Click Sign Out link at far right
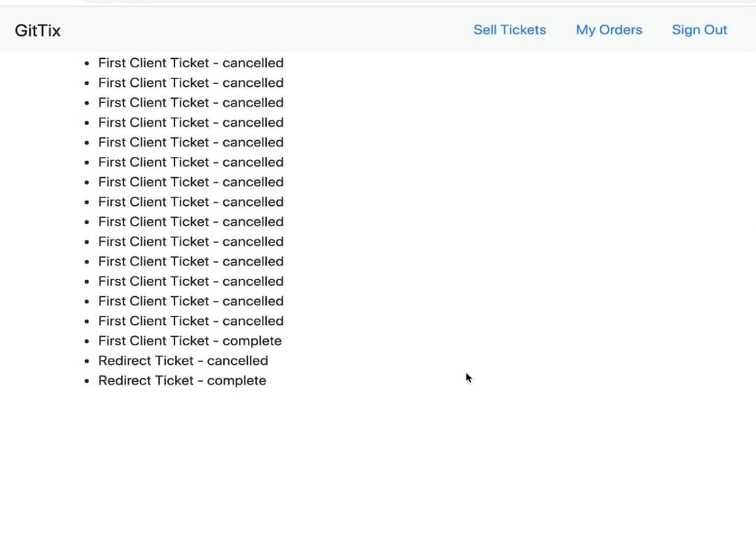This screenshot has width=756, height=559. pyautogui.click(x=699, y=29)
